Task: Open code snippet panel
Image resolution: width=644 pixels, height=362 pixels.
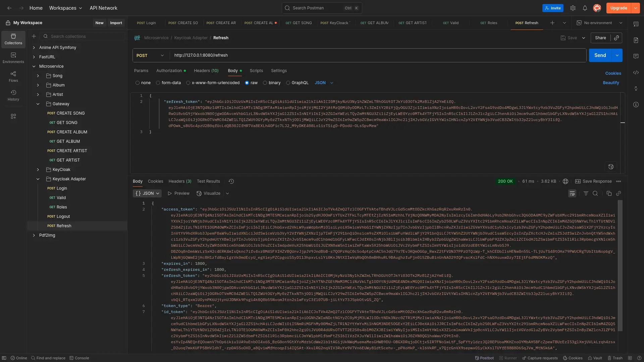Action: coord(636,72)
